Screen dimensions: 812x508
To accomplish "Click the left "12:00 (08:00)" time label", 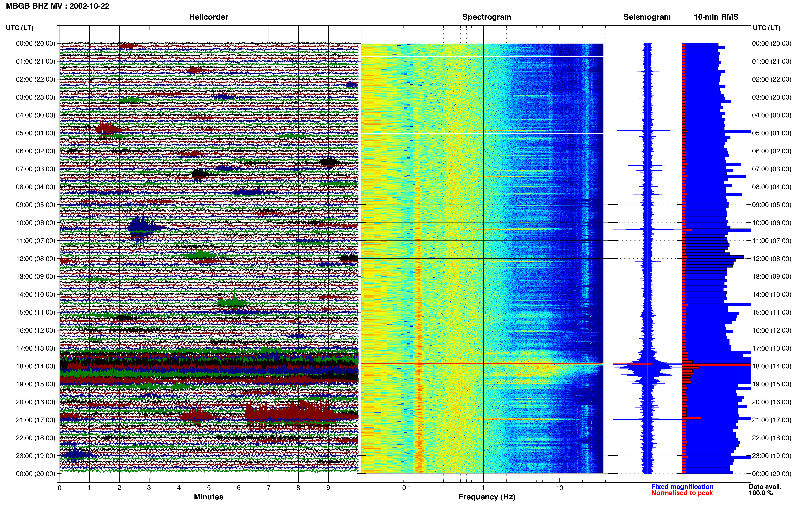I will click(x=36, y=259).
